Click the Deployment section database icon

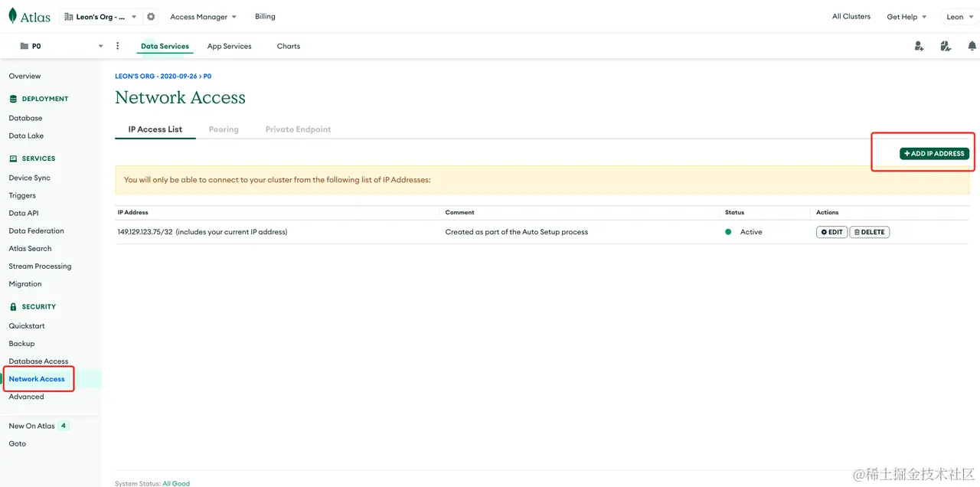[x=13, y=99]
